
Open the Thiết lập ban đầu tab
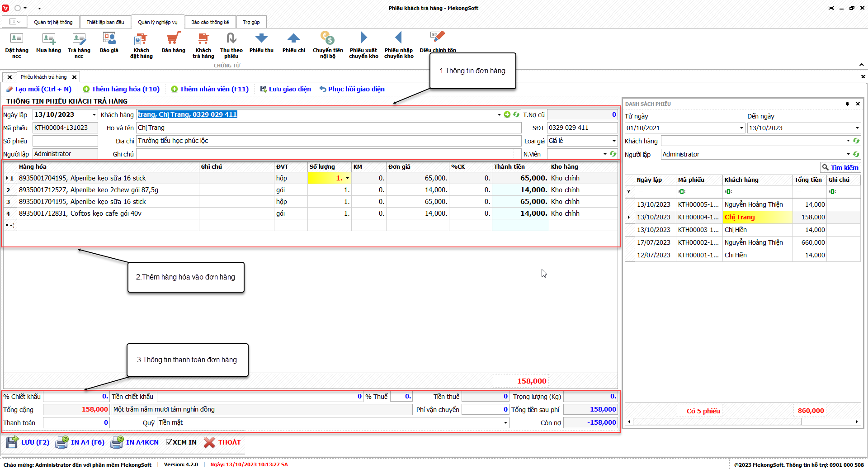coord(105,22)
